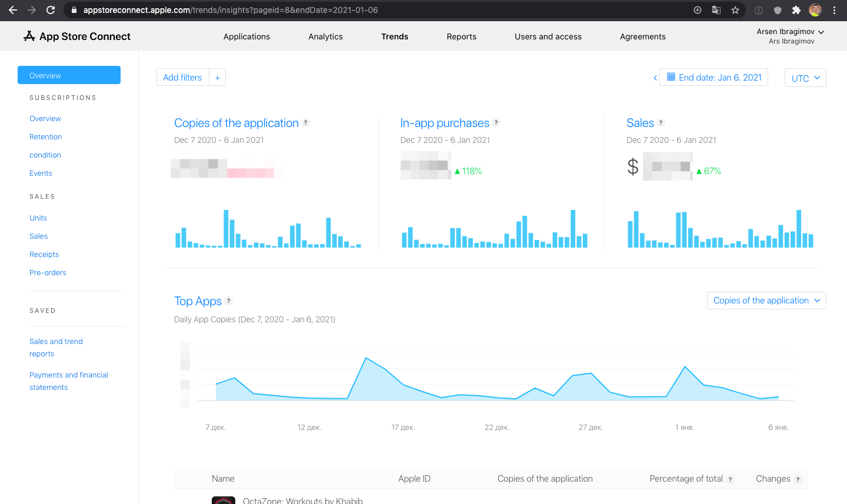Open help for Copies of the application

click(x=306, y=123)
